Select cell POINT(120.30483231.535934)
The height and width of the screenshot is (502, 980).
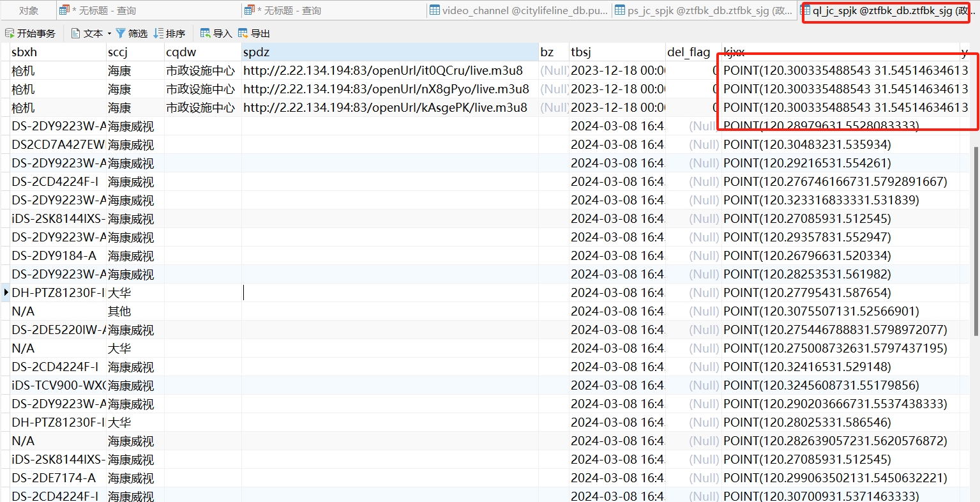841,144
